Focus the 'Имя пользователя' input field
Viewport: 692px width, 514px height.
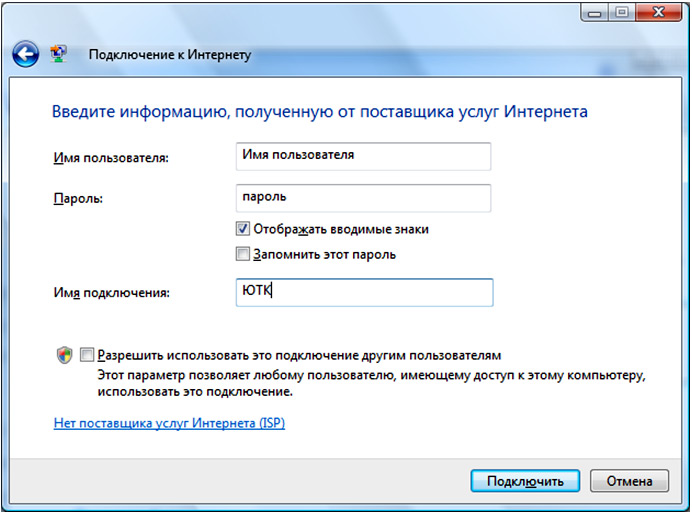363,156
